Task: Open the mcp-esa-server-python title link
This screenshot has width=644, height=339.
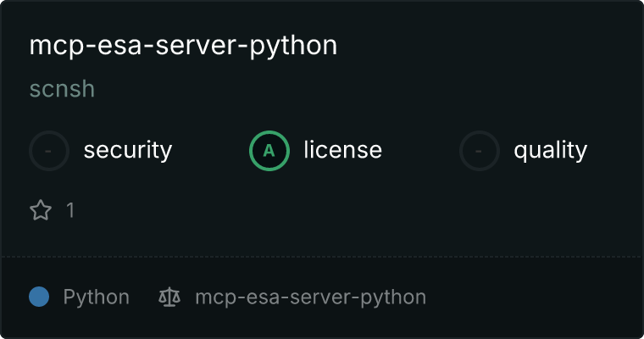Action: (x=183, y=46)
